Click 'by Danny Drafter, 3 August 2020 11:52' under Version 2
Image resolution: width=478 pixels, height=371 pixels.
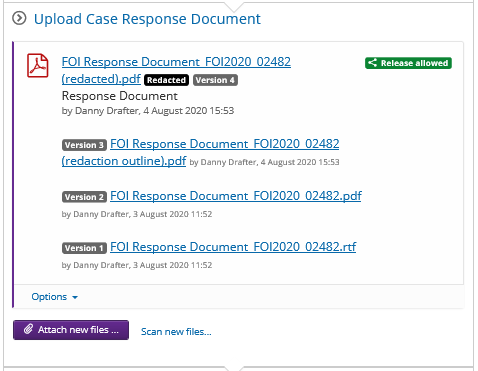coord(137,214)
